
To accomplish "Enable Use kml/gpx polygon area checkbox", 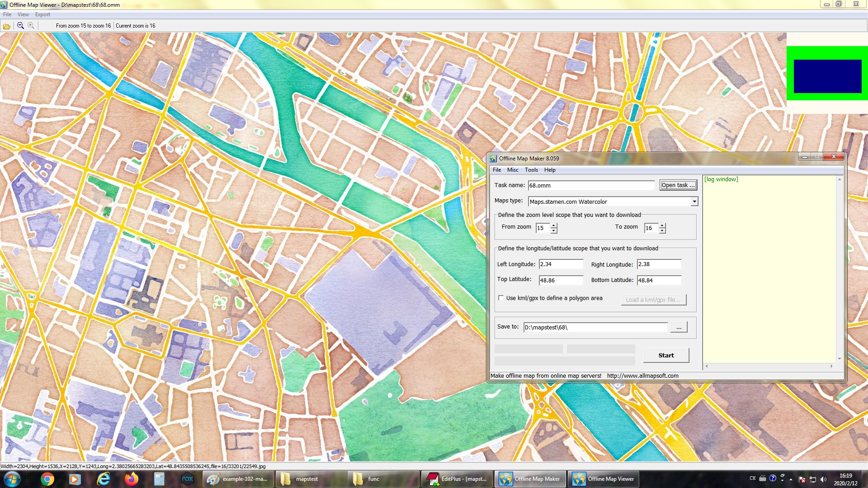I will [501, 298].
